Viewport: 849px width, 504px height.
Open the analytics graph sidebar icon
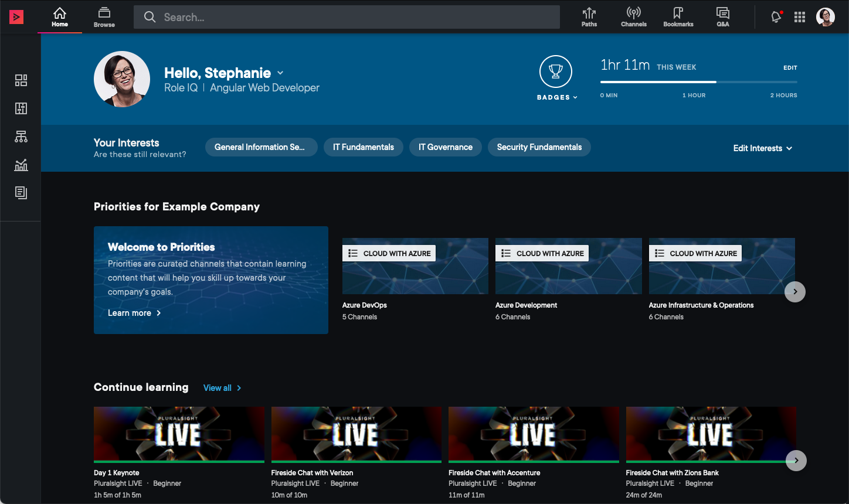[21, 165]
